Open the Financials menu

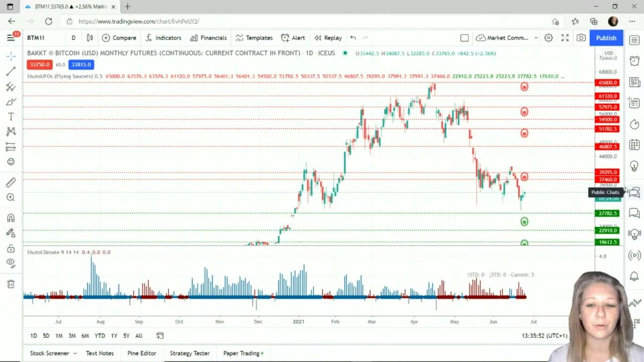(208, 38)
